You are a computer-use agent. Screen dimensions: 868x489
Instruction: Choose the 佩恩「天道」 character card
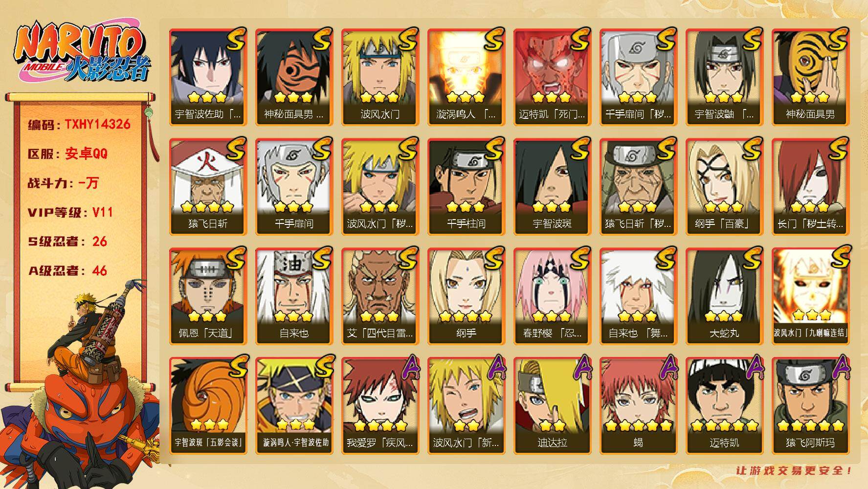[x=208, y=296]
